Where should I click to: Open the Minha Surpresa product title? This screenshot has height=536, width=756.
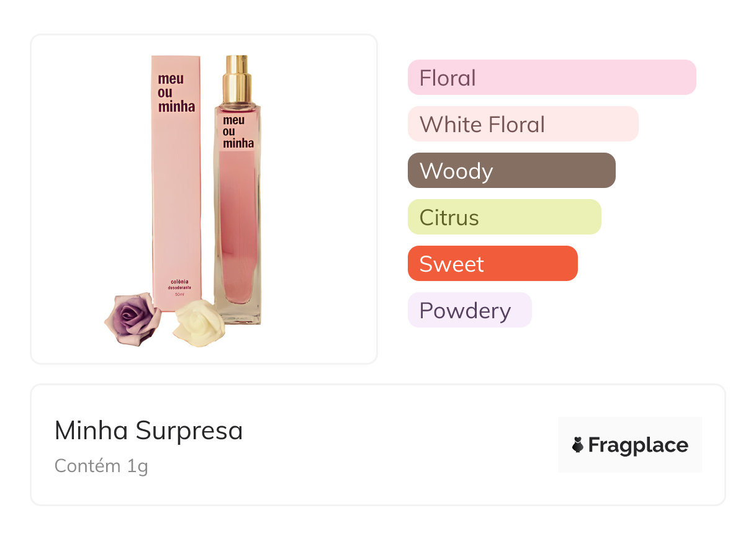pos(148,430)
